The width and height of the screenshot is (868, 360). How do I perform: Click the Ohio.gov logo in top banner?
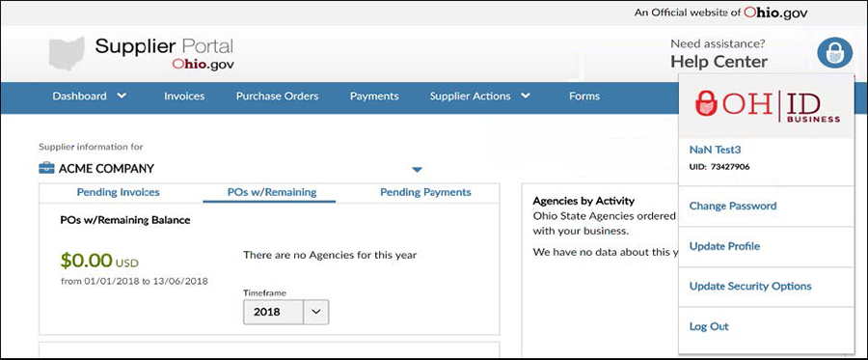pyautogui.click(x=775, y=13)
